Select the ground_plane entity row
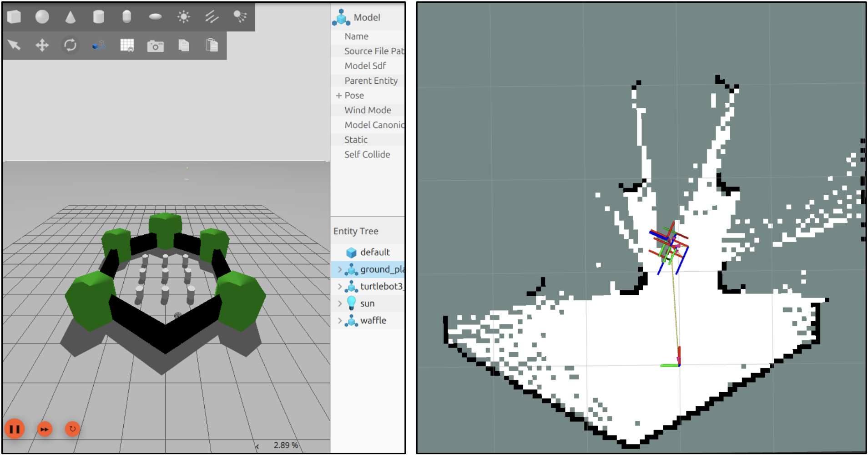868x455 pixels. pyautogui.click(x=381, y=269)
